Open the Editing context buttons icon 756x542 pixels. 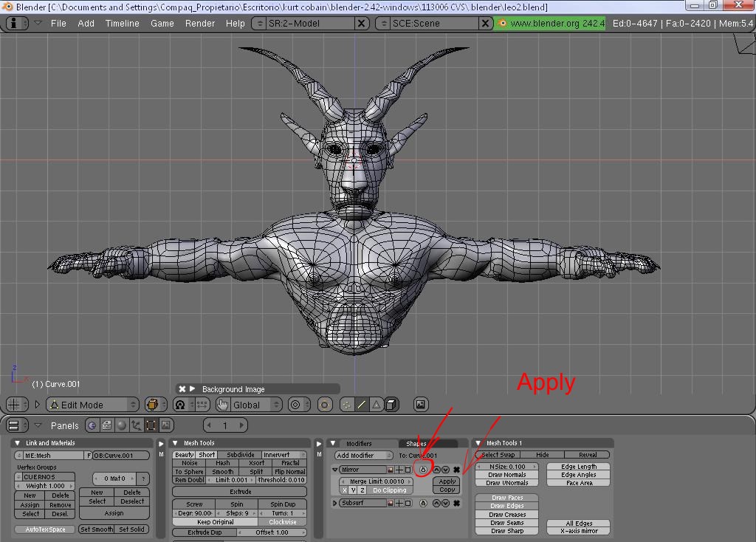point(151,425)
